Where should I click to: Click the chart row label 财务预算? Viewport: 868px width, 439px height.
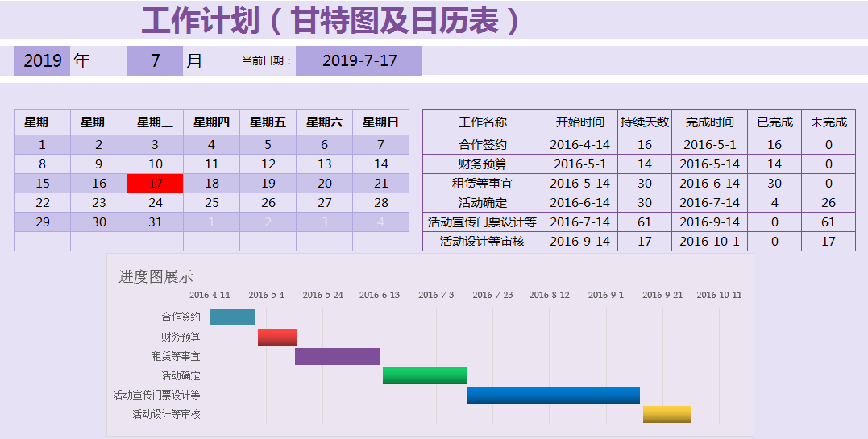pyautogui.click(x=181, y=337)
